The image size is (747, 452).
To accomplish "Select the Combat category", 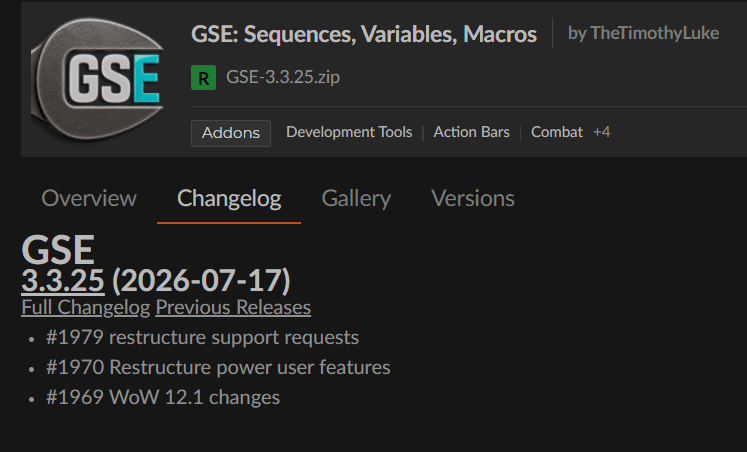I will pos(557,132).
